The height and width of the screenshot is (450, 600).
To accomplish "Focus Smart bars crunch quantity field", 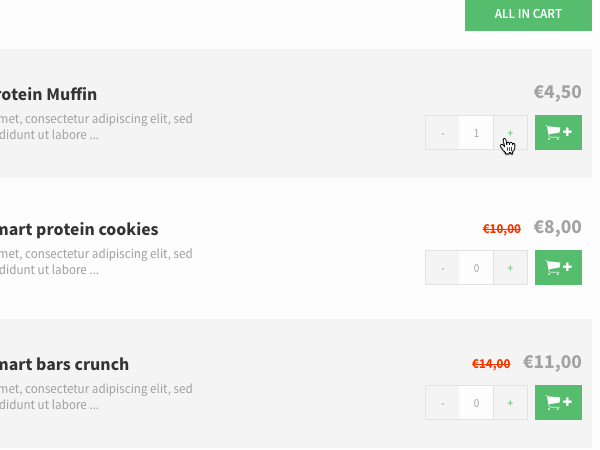I will (476, 403).
